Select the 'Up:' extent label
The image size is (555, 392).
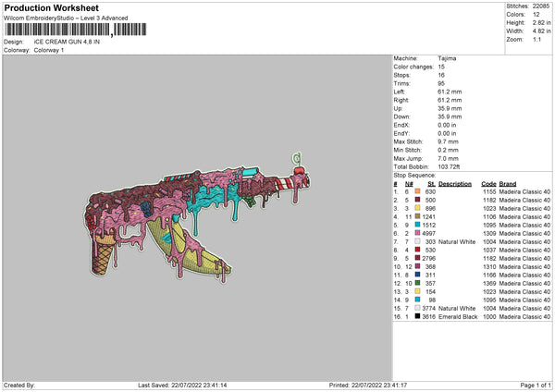(x=398, y=108)
